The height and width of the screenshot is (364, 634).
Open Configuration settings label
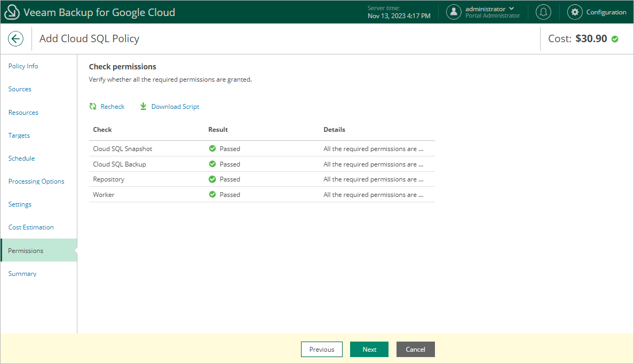606,12
